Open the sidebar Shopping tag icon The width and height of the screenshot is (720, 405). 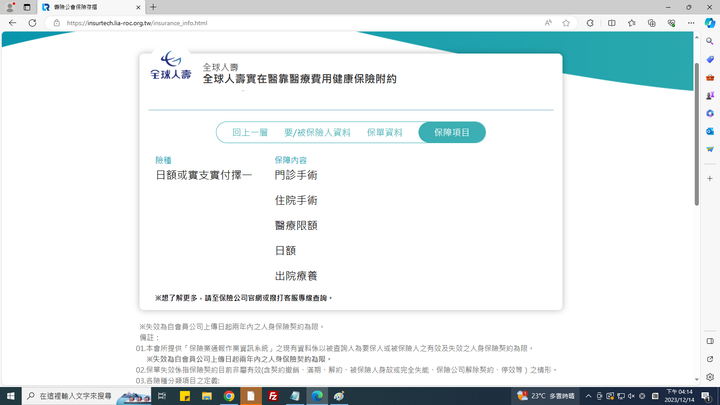point(710,59)
